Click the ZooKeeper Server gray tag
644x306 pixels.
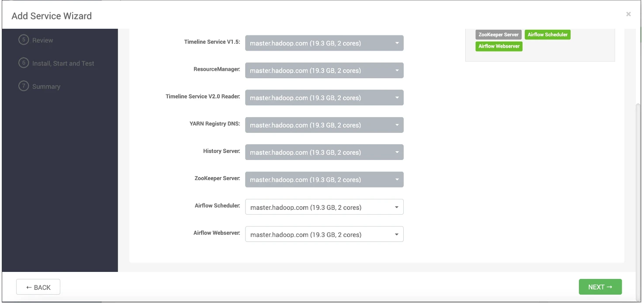tap(499, 35)
